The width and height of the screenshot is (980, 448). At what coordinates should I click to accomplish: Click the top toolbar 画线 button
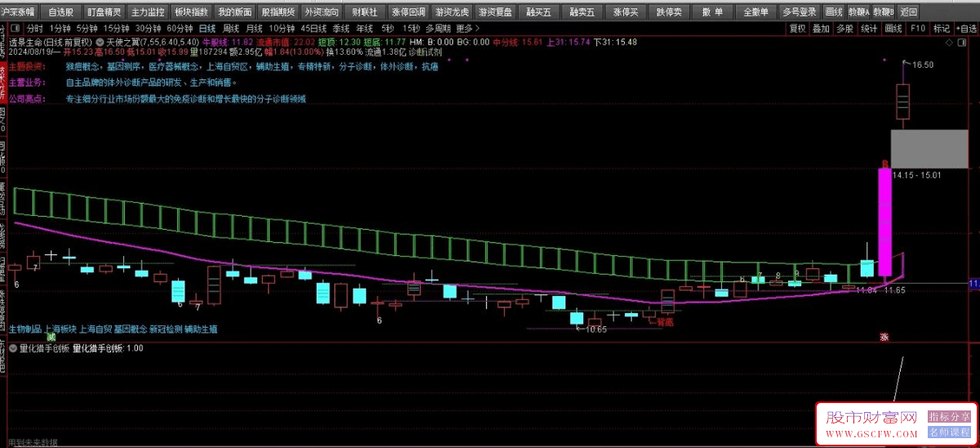click(x=834, y=12)
